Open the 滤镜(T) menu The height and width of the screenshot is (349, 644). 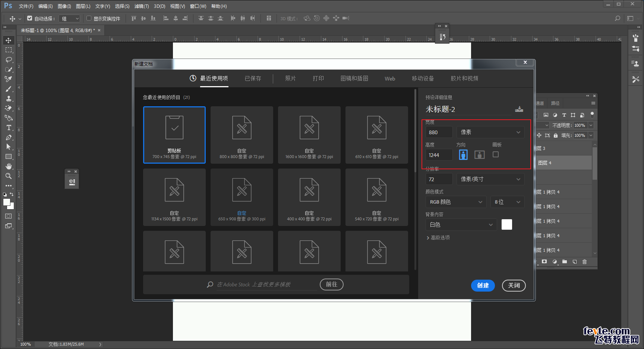click(x=141, y=6)
